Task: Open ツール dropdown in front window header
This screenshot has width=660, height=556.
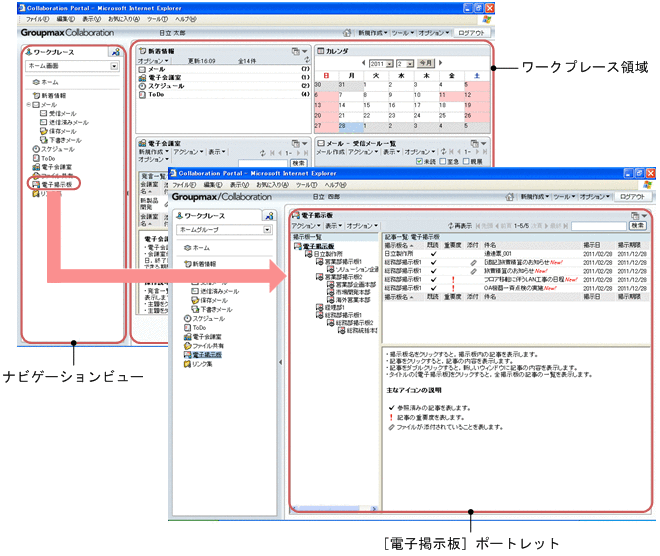Action: pyautogui.click(x=564, y=197)
